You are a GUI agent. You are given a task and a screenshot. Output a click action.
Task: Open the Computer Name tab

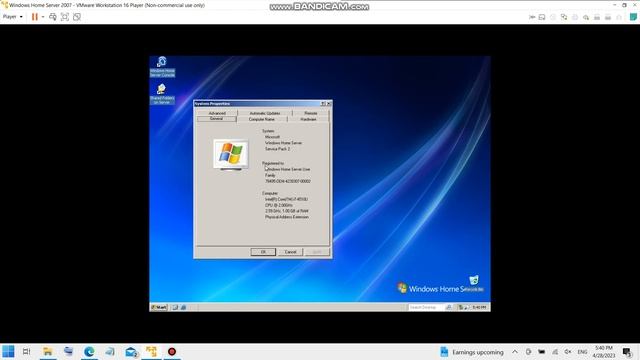[x=262, y=119]
